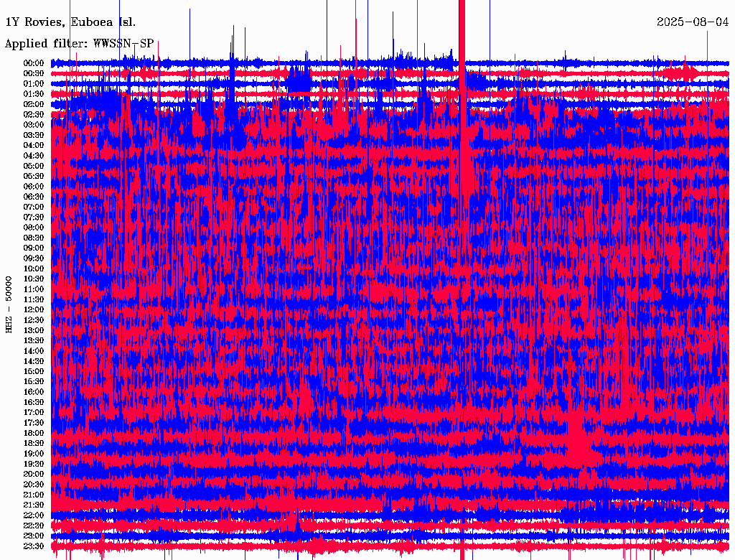Click the 06:30 time label
735x560 pixels.
[x=34, y=197]
